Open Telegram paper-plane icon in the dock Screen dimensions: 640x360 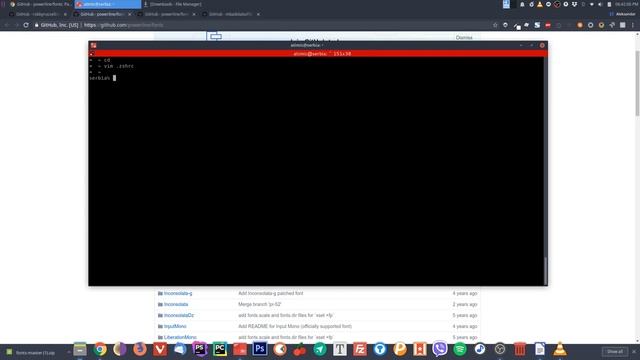pyautogui.click(x=320, y=349)
